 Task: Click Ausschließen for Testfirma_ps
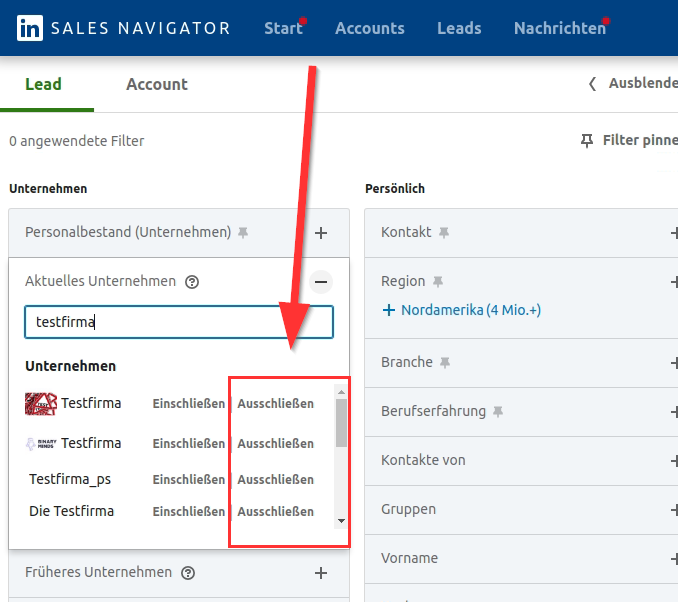click(275, 480)
